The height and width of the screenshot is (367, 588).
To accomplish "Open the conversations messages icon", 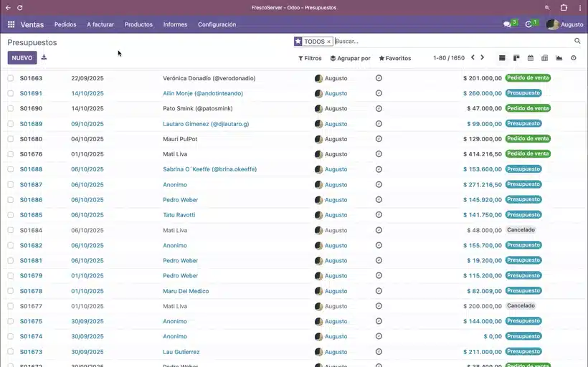I will pyautogui.click(x=508, y=24).
